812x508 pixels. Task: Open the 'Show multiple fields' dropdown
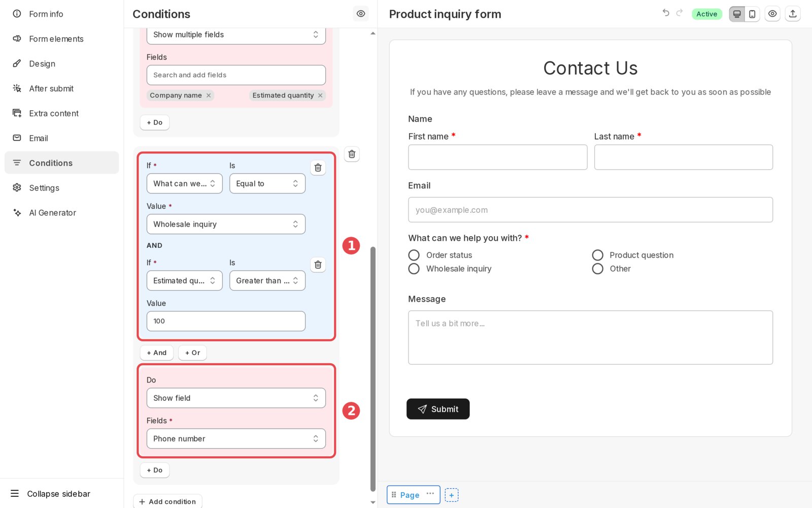click(236, 35)
